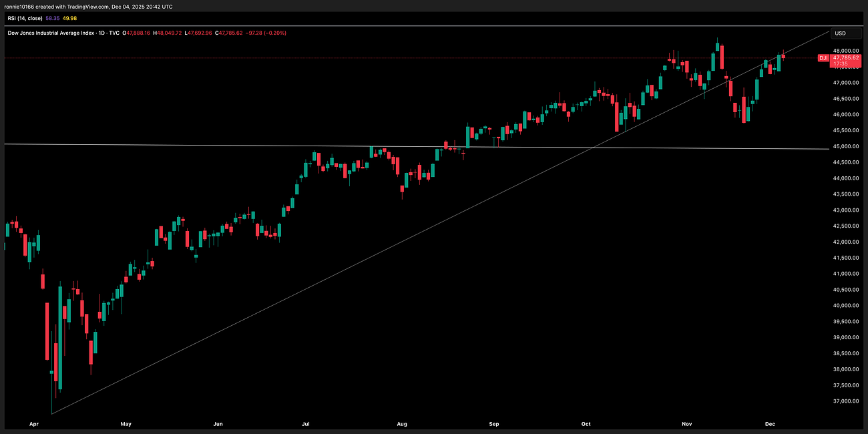
Task: Click the TVC exchange label in the legend
Action: click(113, 32)
